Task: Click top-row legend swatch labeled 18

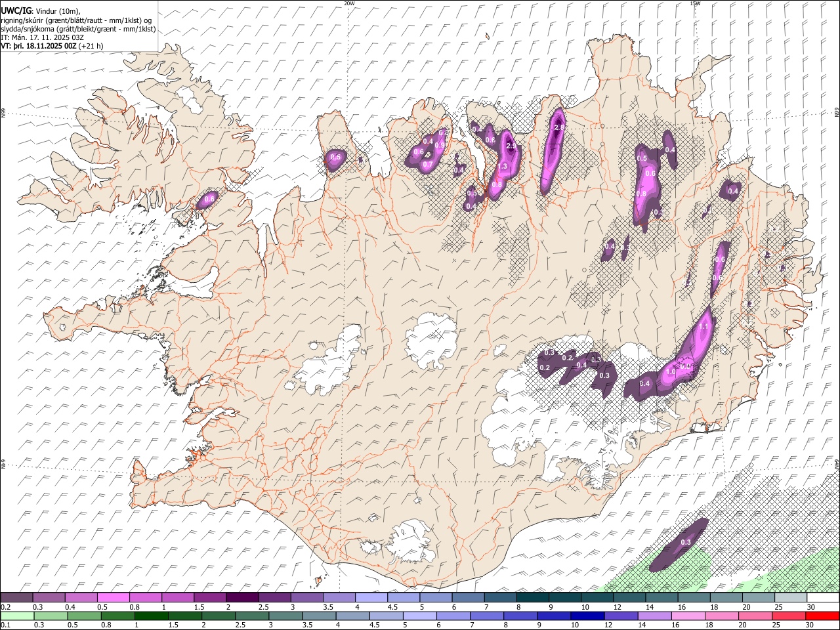Action: (x=725, y=597)
